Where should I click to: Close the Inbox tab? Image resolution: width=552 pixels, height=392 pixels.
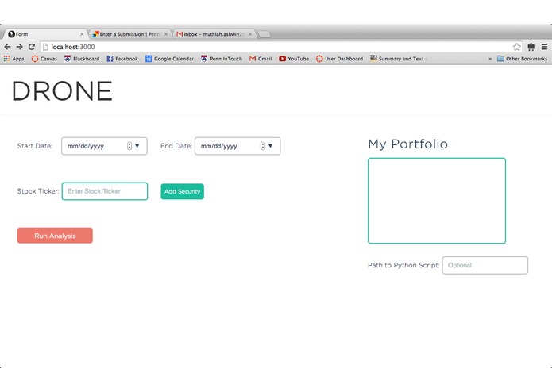click(x=250, y=34)
